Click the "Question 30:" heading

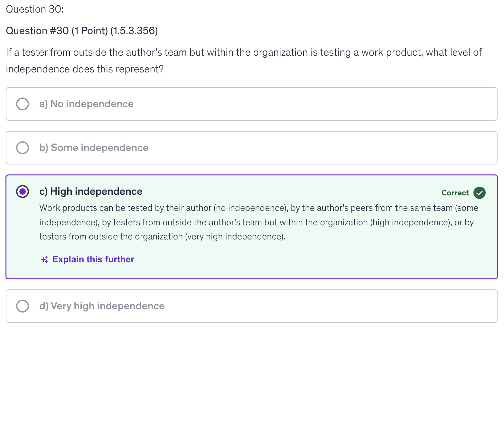point(35,9)
